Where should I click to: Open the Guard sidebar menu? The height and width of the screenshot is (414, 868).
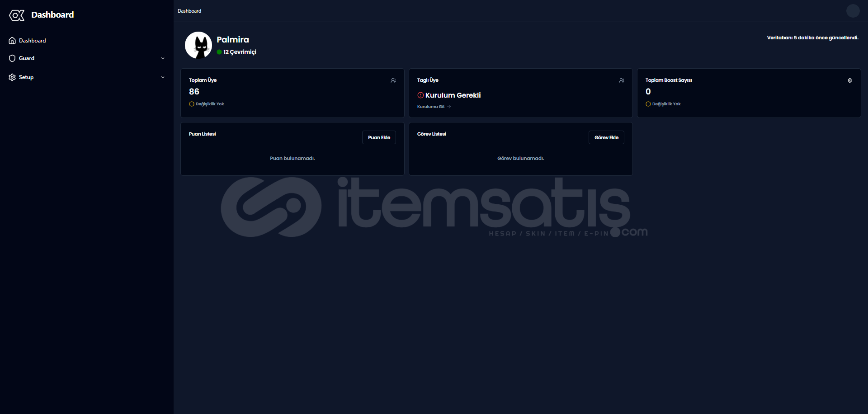tap(87, 58)
